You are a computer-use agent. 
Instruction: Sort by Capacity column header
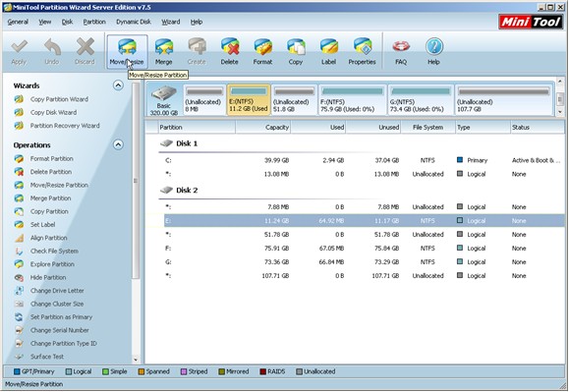263,128
